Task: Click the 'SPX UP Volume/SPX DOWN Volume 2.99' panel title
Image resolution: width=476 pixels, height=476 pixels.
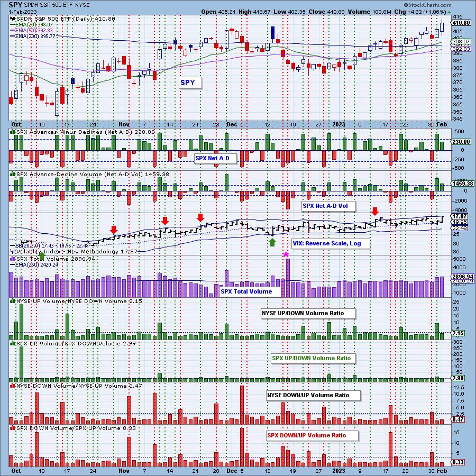Action: coord(73,343)
